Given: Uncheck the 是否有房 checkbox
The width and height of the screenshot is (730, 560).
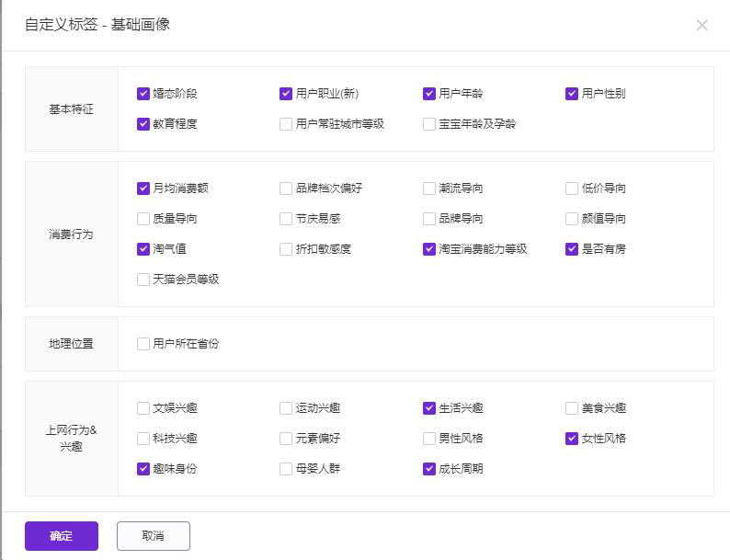Looking at the screenshot, I should 573,249.
